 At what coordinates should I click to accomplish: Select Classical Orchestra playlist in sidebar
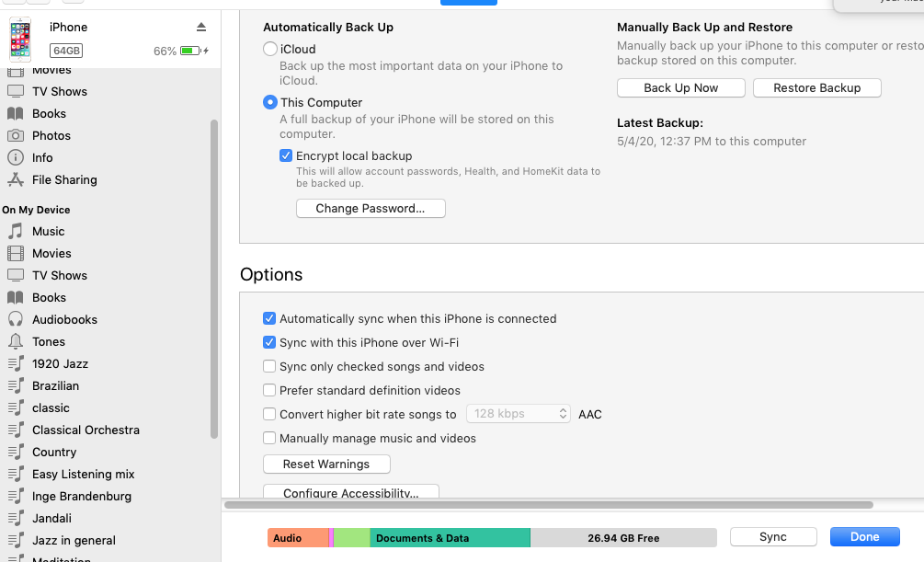[x=86, y=430]
